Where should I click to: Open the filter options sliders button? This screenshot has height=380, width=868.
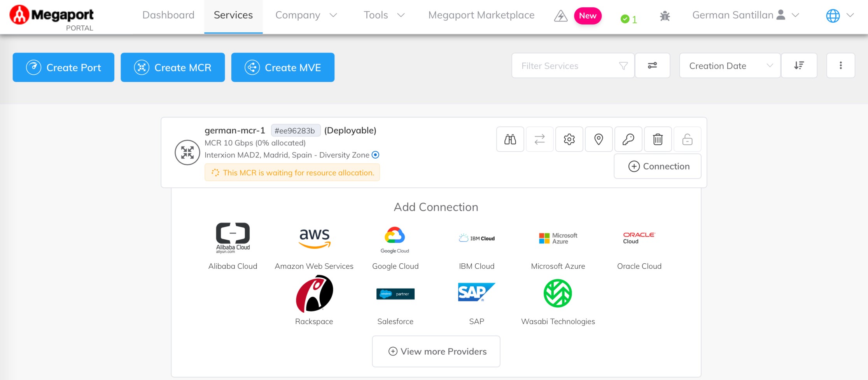(x=652, y=65)
